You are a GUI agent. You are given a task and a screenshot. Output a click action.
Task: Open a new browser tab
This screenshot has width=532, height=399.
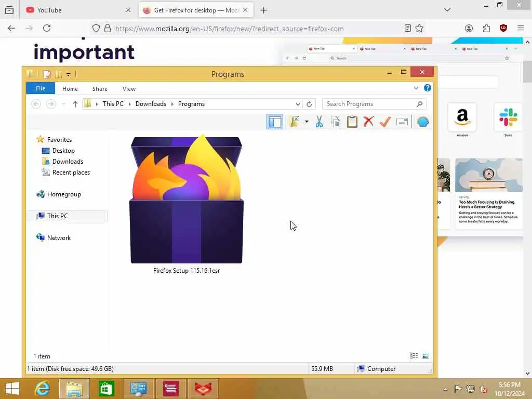(263, 10)
